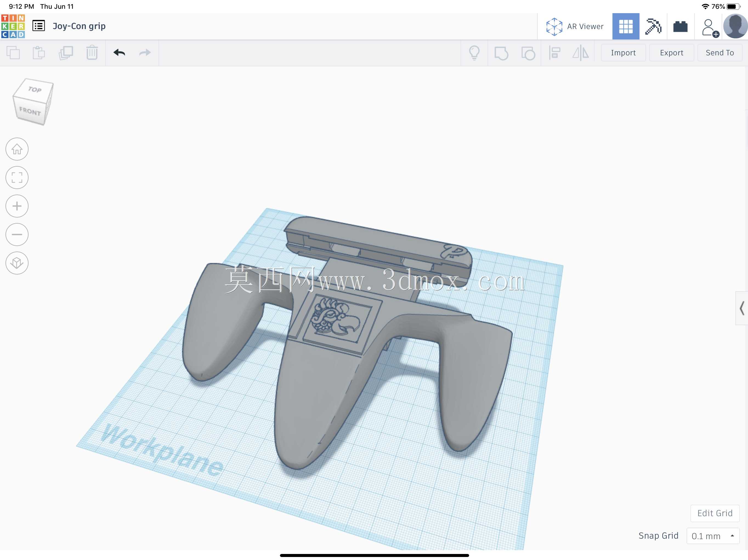Click the Delete trash icon
The height and width of the screenshot is (560, 748).
coord(92,53)
